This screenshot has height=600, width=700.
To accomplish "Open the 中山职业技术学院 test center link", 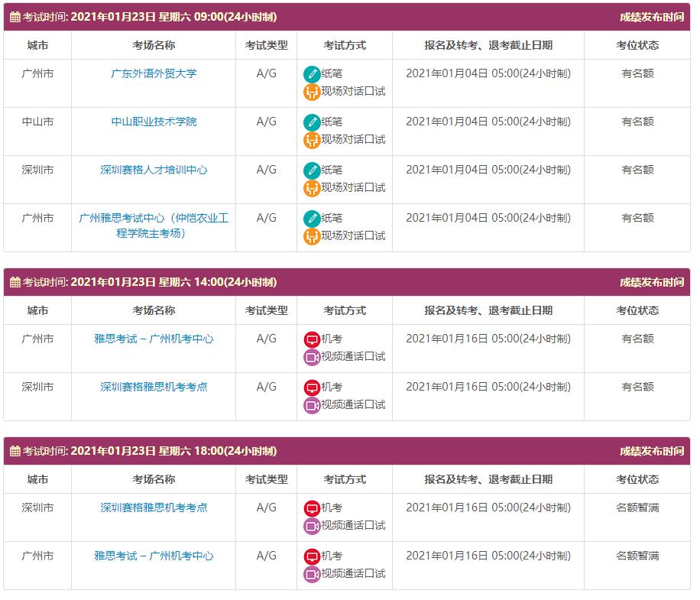I will [x=154, y=122].
